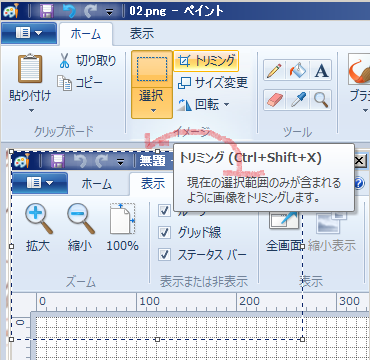Redo the action in outer Paint
Image resolution: width=370 pixels, height=360 pixels.
coord(91,11)
